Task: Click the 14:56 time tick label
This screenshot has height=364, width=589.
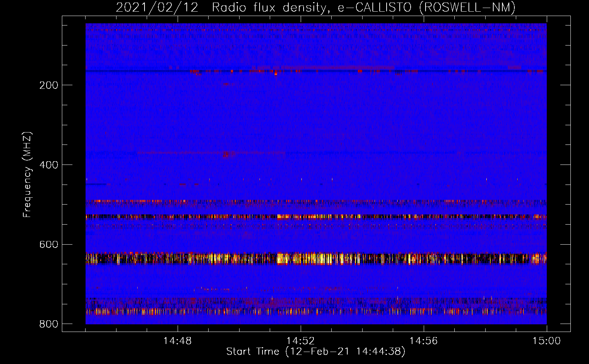Action: click(423, 341)
